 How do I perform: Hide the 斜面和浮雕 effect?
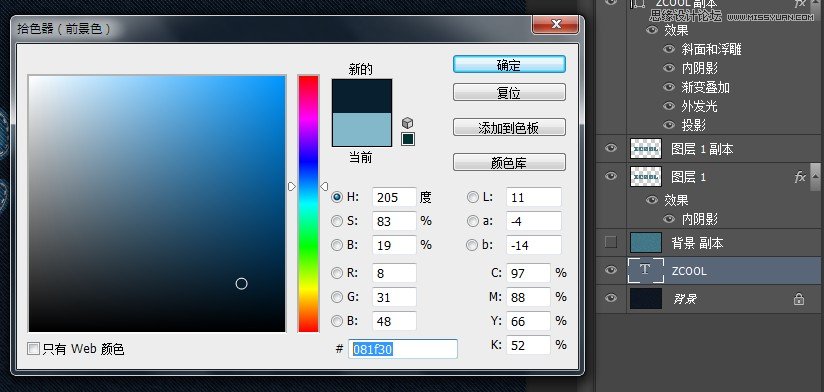click(x=668, y=49)
